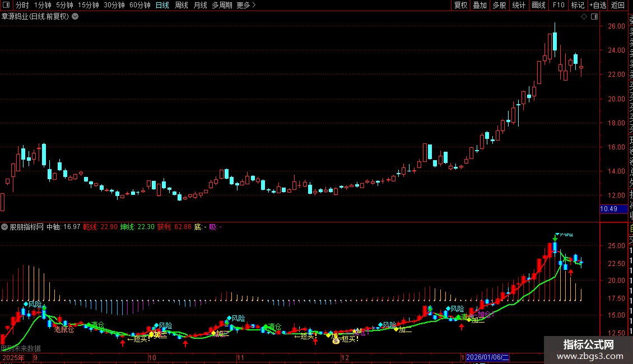Image resolution: width=633 pixels, height=364 pixels.
Task: Click month 10 on the time axis
Action: pyautogui.click(x=152, y=357)
